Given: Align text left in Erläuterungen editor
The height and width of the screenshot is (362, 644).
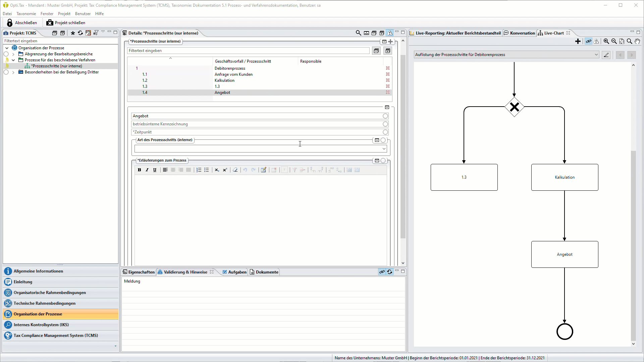Looking at the screenshot, I should [x=165, y=170].
